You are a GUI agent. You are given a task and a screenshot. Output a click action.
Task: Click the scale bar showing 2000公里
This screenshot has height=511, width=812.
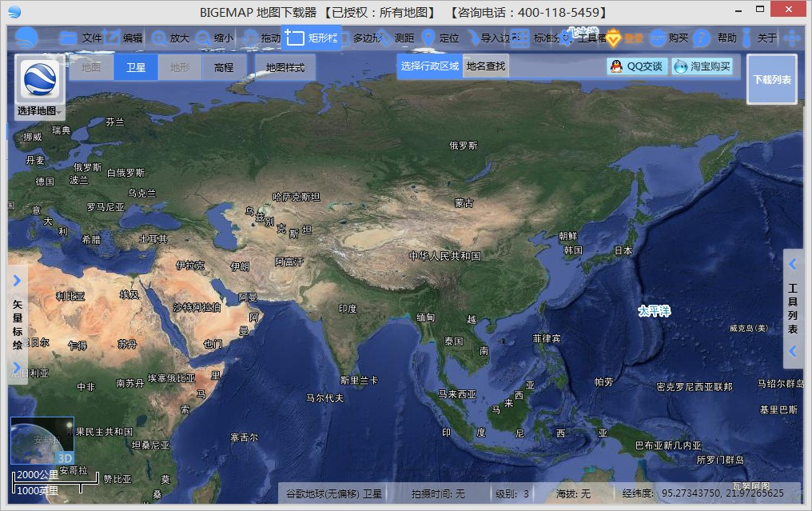pyautogui.click(x=55, y=482)
